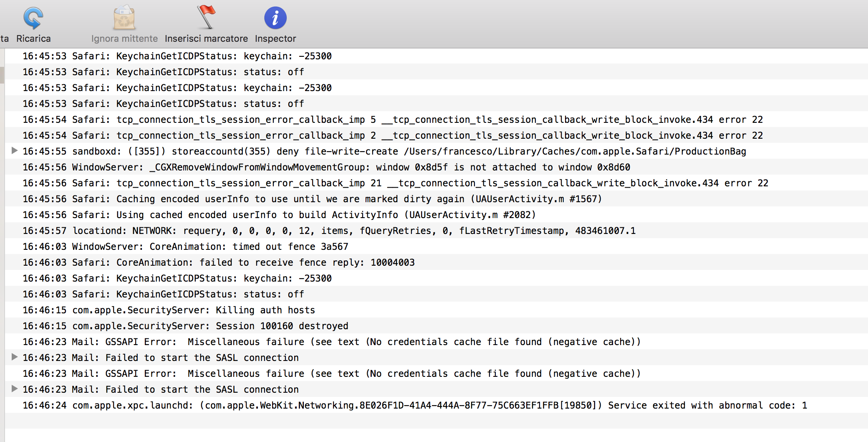Screen dimensions: 868x442
Task: Select 'failed to receive fence reply' Safari row
Action: click(x=437, y=262)
